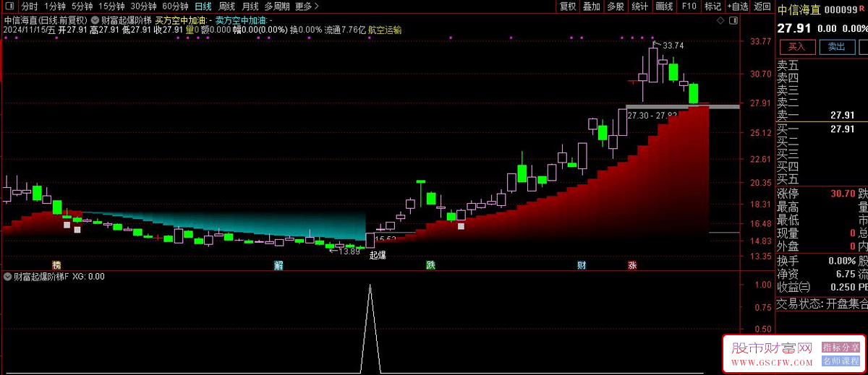The image size is (868, 375).
Task: Click 复权 toolbar button
Action: [568, 7]
